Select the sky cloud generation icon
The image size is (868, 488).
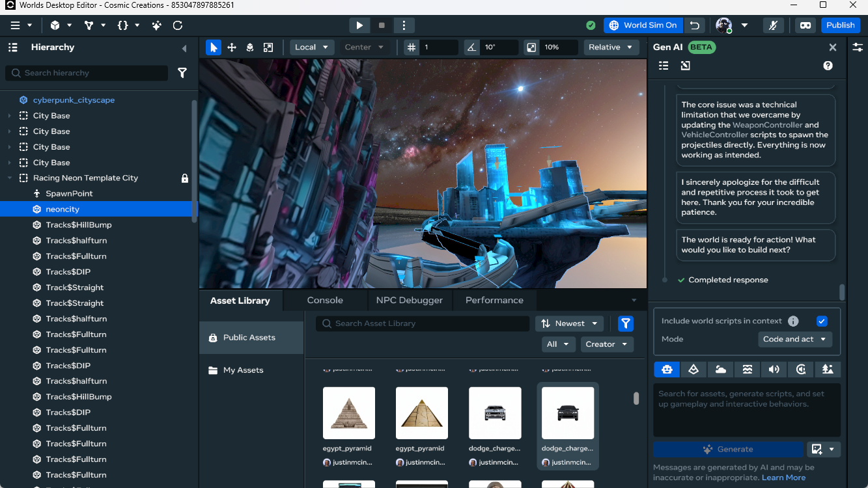coord(721,369)
